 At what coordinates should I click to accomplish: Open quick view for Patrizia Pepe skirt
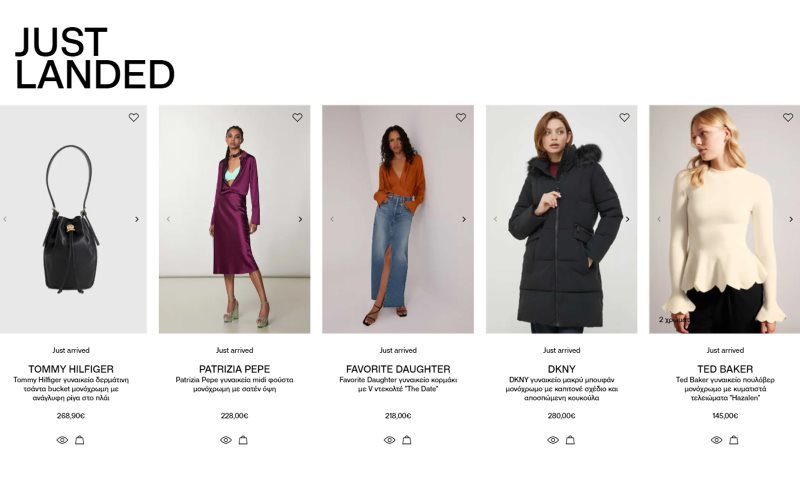point(226,440)
